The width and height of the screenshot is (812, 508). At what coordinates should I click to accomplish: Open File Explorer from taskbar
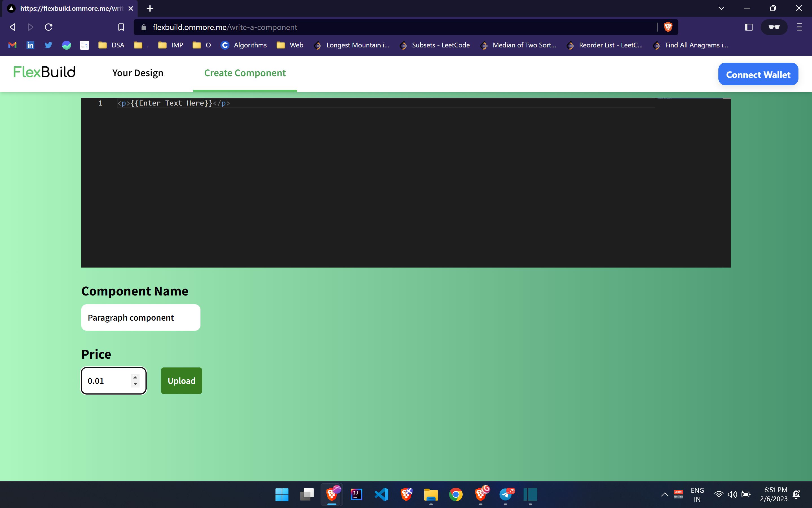point(431,494)
